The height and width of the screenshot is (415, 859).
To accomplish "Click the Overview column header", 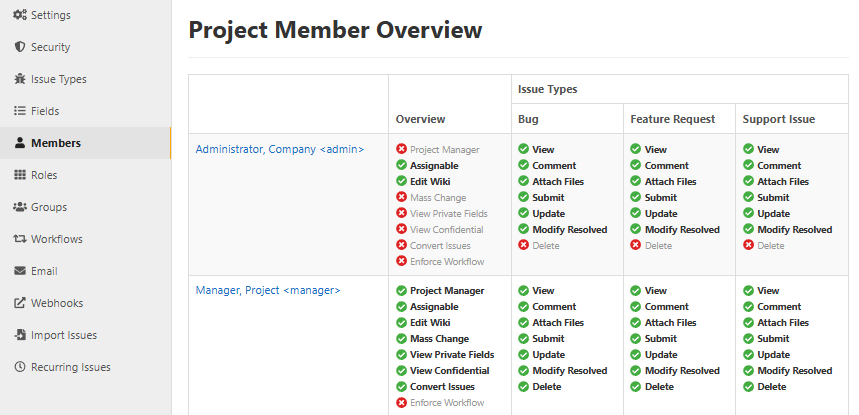I will click(420, 119).
